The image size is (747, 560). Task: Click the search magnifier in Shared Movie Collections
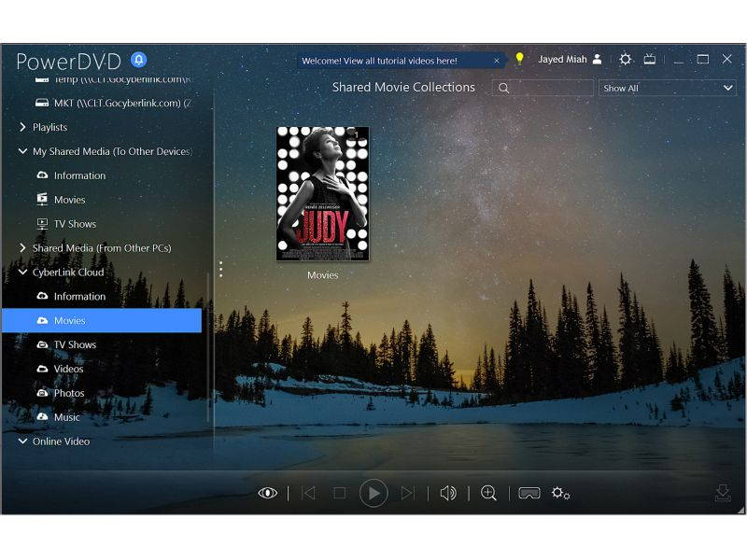[504, 87]
